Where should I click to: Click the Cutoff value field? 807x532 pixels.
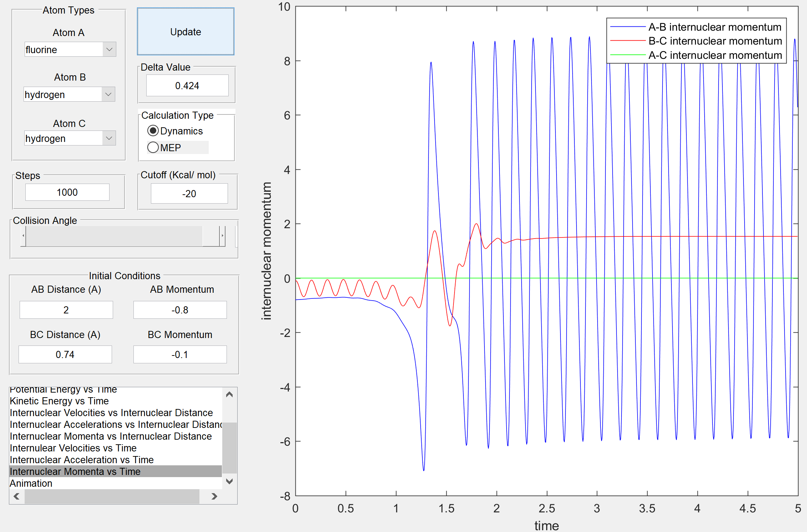click(x=189, y=194)
